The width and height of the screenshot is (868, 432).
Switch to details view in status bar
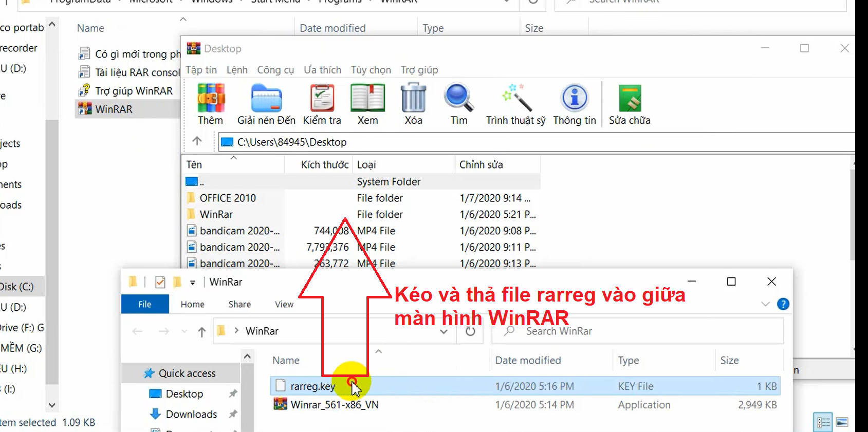tap(824, 422)
